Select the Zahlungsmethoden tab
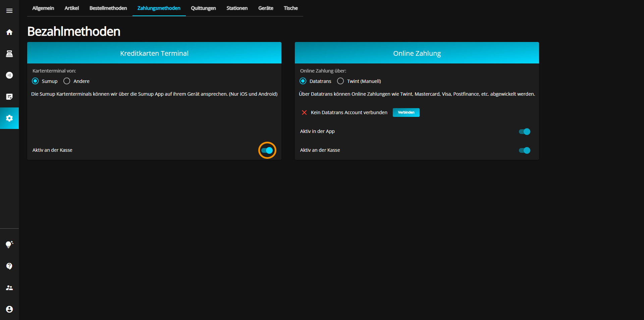Image resolution: width=644 pixels, height=320 pixels. [159, 8]
